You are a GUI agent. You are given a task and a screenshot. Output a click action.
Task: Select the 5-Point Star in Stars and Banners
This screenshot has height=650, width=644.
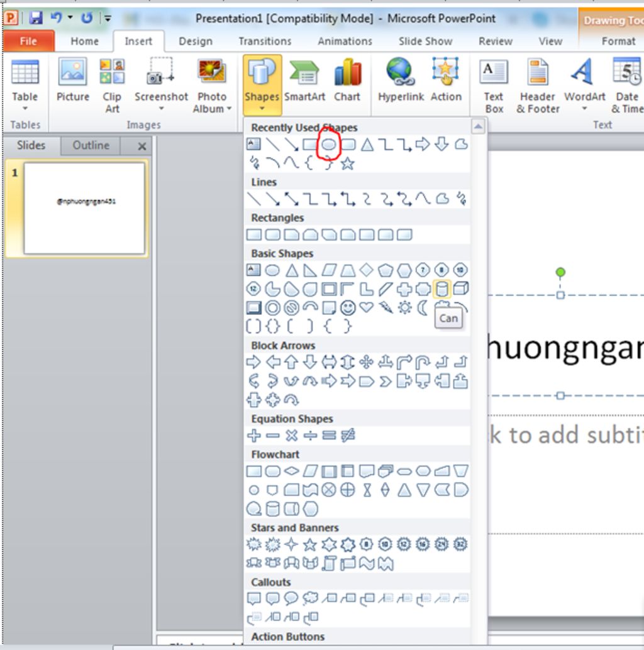click(x=310, y=544)
